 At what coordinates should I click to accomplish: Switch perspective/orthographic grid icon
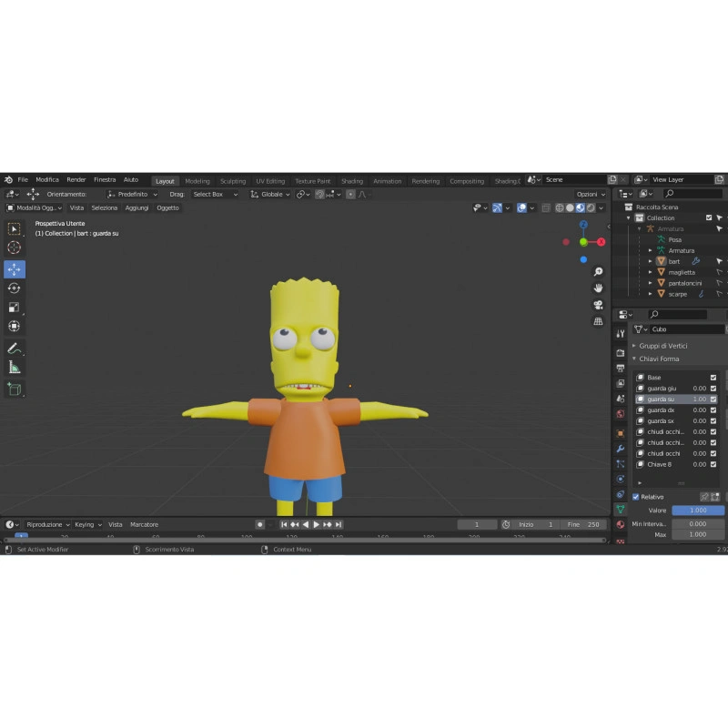click(x=598, y=321)
